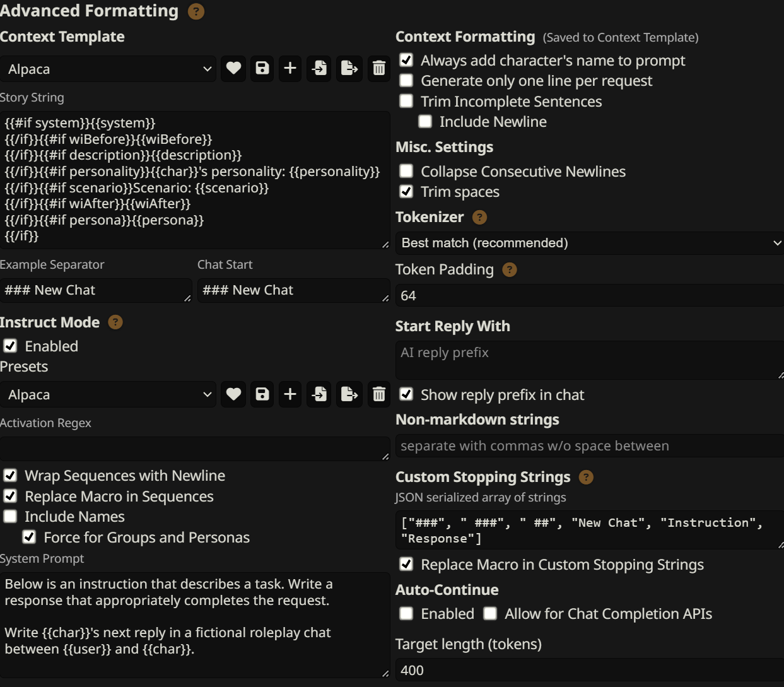784x687 pixels.
Task: Click the Start Reply With text field
Action: pos(589,360)
